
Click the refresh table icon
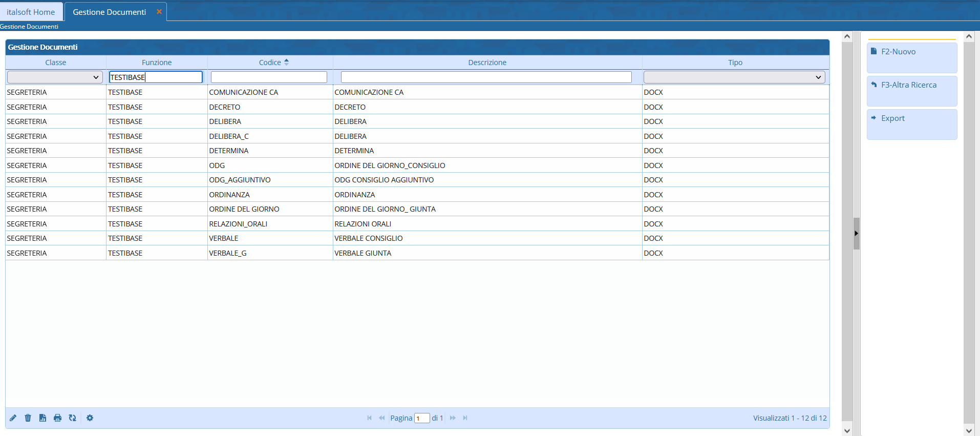click(72, 418)
